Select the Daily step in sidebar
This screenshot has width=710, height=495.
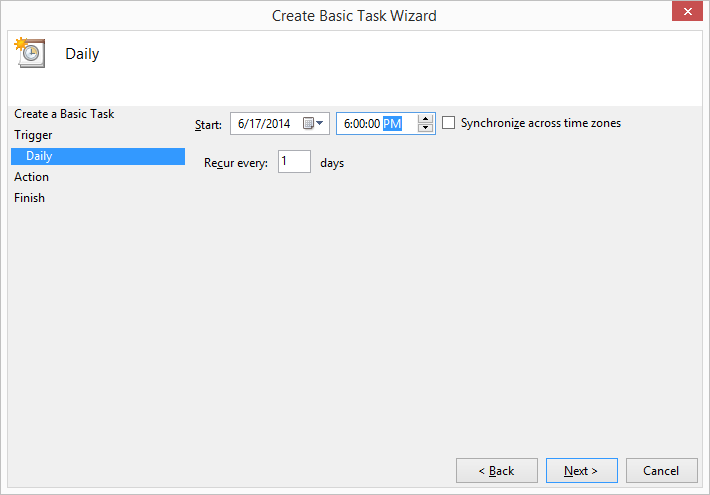[x=98, y=156]
